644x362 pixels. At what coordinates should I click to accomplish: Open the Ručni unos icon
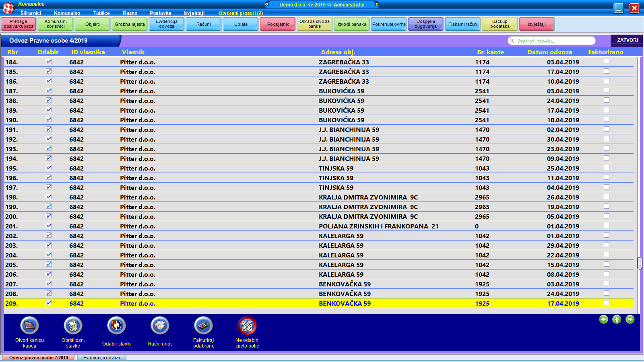click(x=160, y=326)
